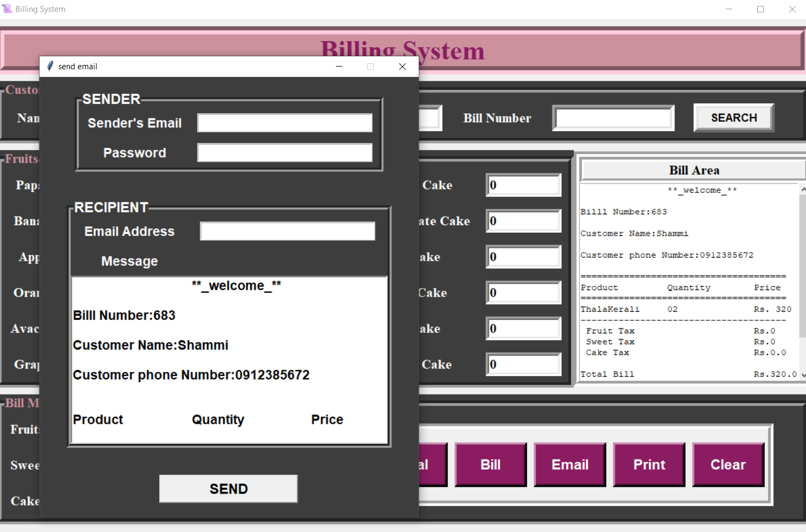Click the Bill Area vertical scrollbar track
806x532 pixels.
pos(803,281)
